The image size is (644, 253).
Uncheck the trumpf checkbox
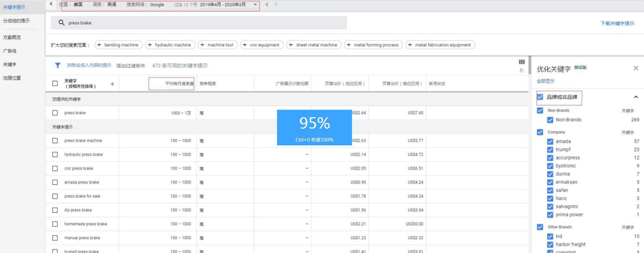tap(550, 150)
